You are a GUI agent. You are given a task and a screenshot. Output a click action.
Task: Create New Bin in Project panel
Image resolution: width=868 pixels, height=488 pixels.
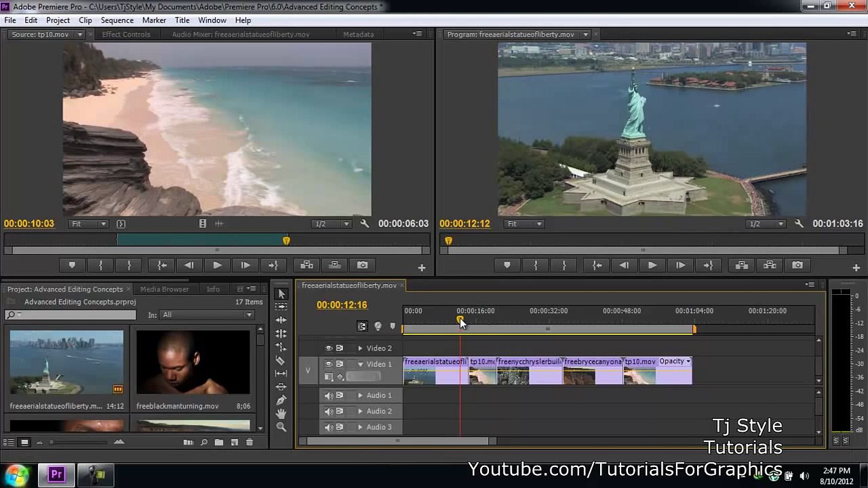click(219, 443)
